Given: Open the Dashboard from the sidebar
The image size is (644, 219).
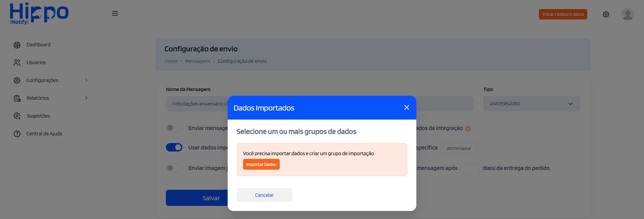Looking at the screenshot, I should [38, 44].
